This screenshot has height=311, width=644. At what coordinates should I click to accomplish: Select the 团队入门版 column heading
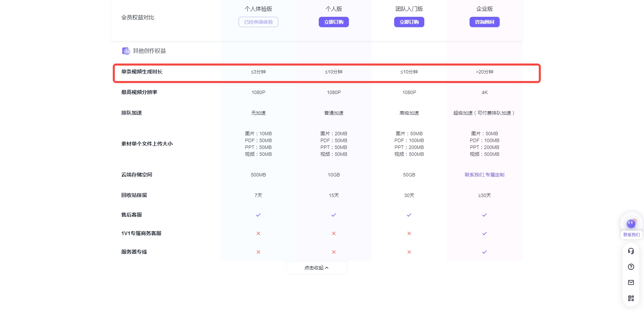click(x=409, y=9)
